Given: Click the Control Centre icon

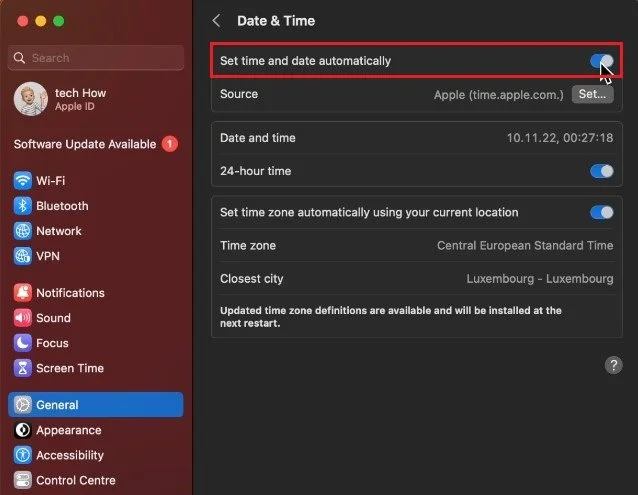Looking at the screenshot, I should click(23, 480).
